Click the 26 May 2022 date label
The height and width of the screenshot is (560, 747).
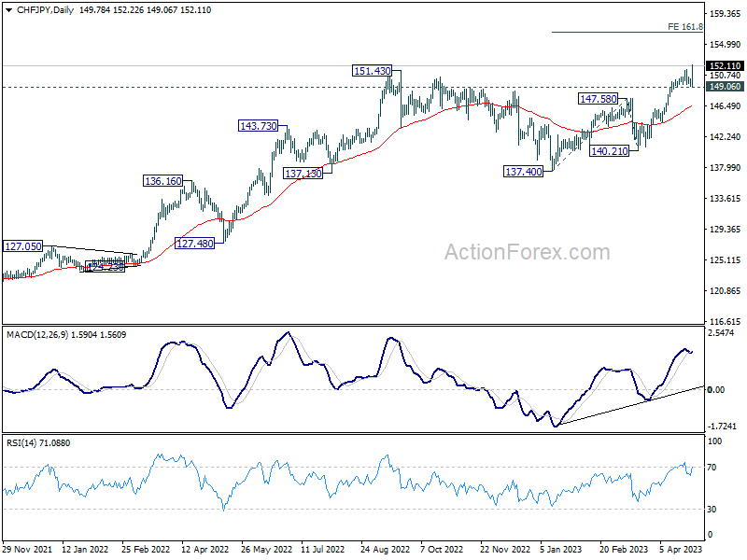(266, 549)
